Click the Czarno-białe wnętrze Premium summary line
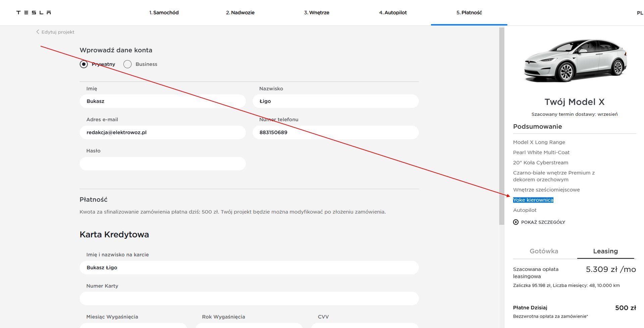The height and width of the screenshot is (328, 644). pyautogui.click(x=554, y=176)
